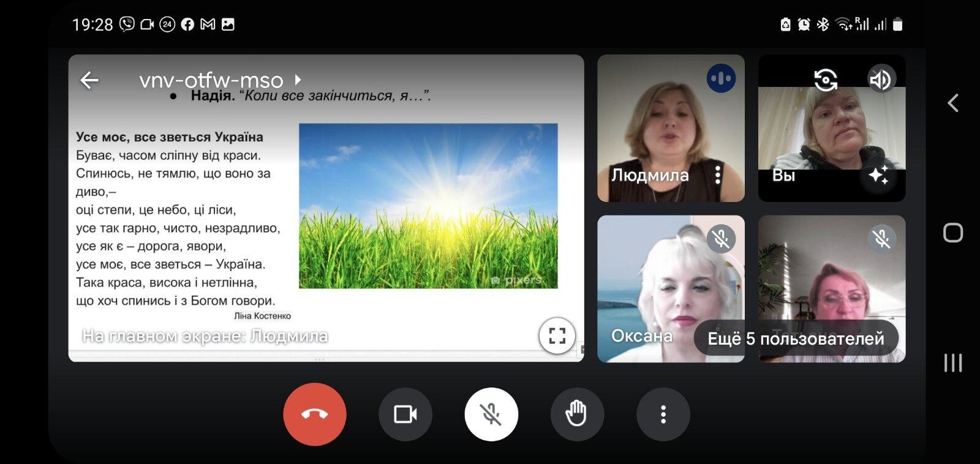
Task: Tap the 19:28 clock in status bar
Action: 92,24
